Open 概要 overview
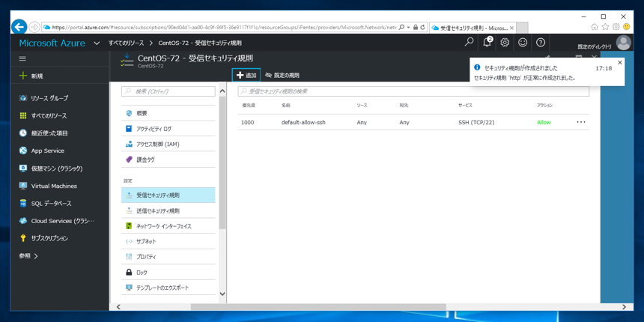 [168, 113]
